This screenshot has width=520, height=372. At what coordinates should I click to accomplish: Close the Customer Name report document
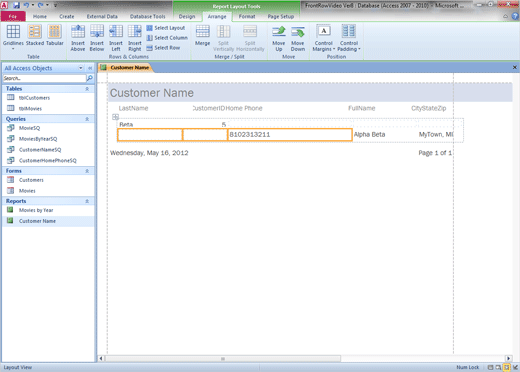pyautogui.click(x=514, y=67)
